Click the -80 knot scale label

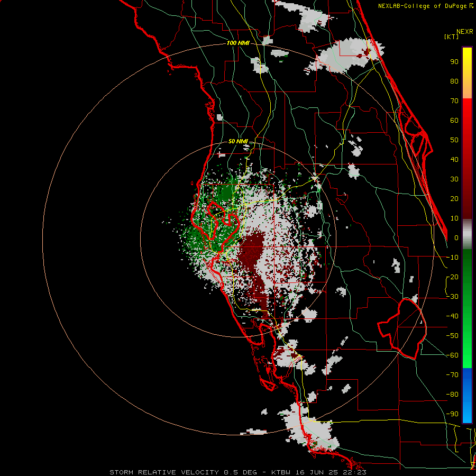coord(452,395)
